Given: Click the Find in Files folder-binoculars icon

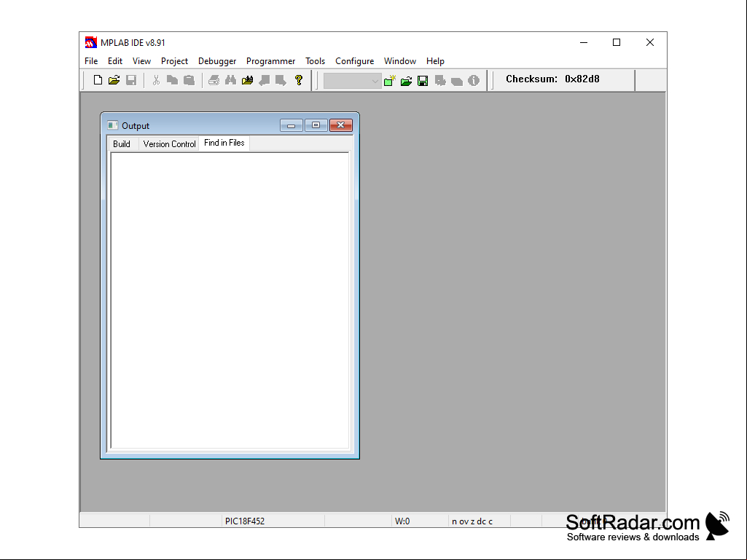Looking at the screenshot, I should pos(247,80).
